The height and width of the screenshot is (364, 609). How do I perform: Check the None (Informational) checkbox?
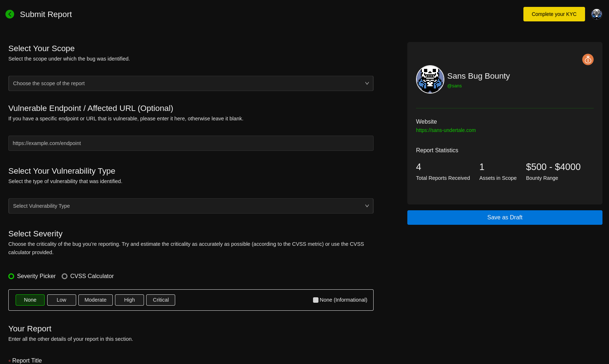tap(316, 300)
